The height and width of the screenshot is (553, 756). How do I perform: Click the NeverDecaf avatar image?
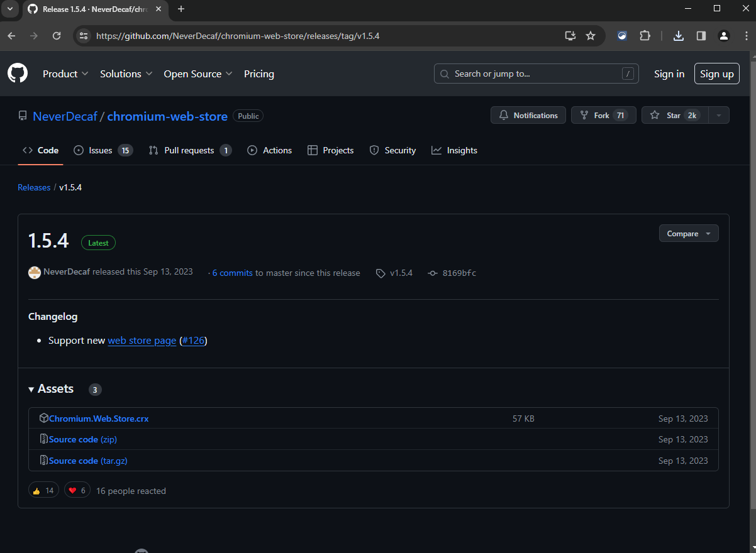(x=35, y=273)
